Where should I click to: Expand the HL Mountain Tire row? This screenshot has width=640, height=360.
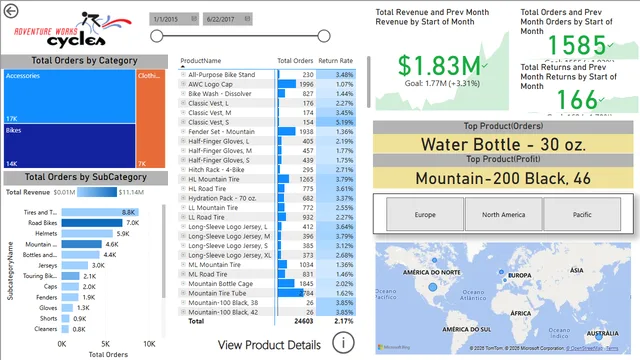pos(183,179)
